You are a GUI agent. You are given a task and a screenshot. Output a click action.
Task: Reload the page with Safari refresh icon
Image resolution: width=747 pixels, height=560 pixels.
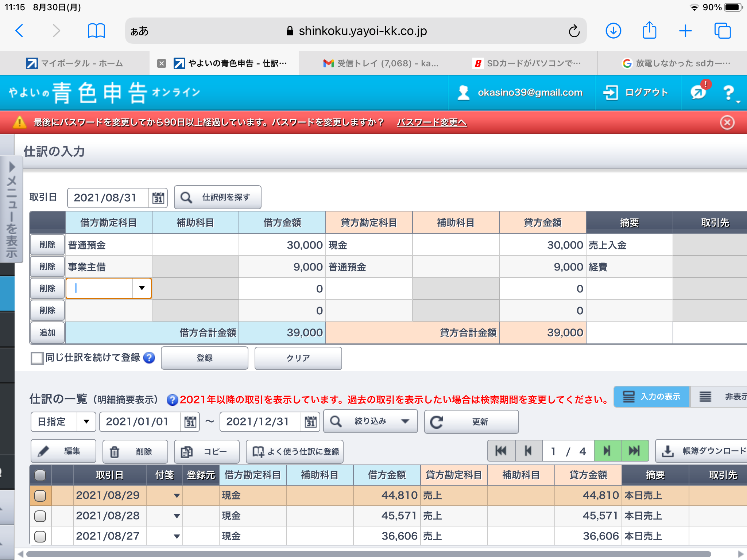click(x=574, y=31)
